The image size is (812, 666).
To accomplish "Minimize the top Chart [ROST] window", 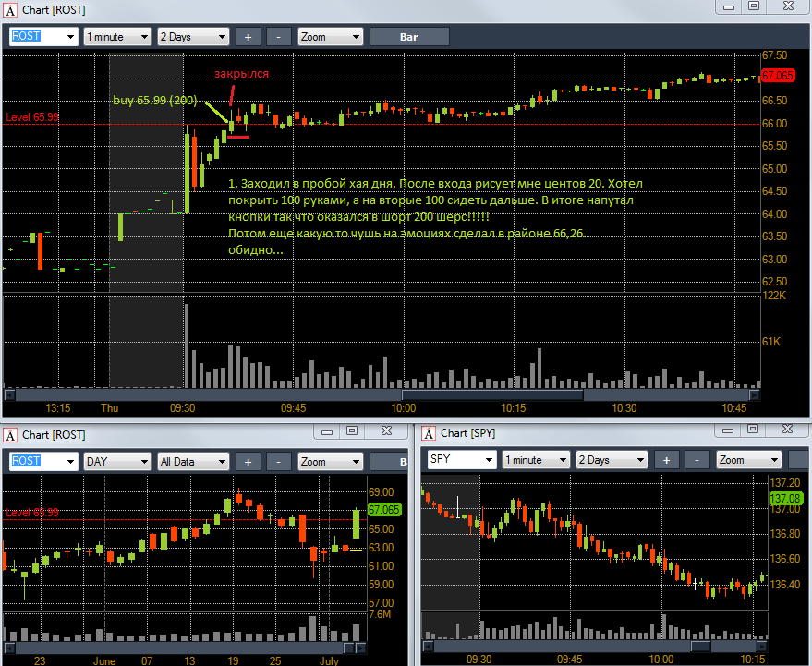I will [729, 6].
